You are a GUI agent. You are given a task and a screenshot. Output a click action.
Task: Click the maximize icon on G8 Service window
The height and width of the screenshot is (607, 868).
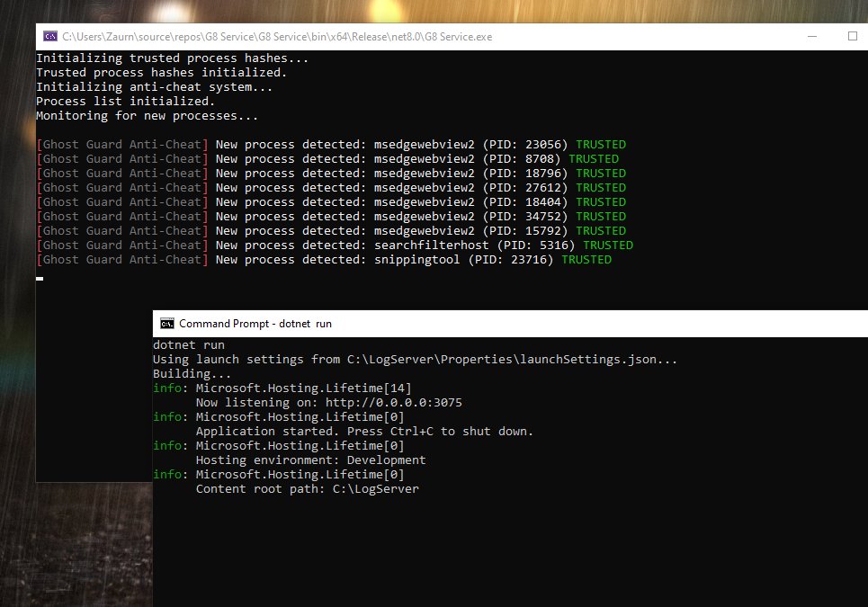[x=853, y=36]
